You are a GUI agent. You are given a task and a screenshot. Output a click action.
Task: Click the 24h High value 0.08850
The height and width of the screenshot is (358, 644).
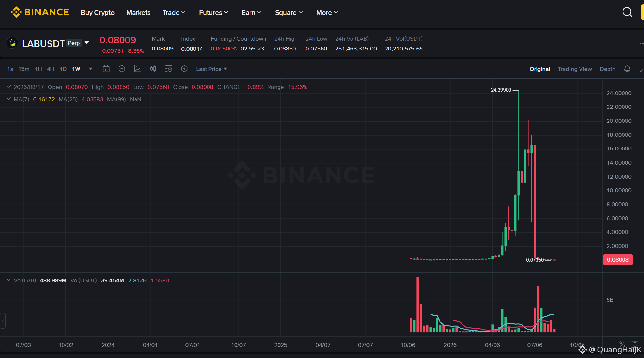[285, 49]
